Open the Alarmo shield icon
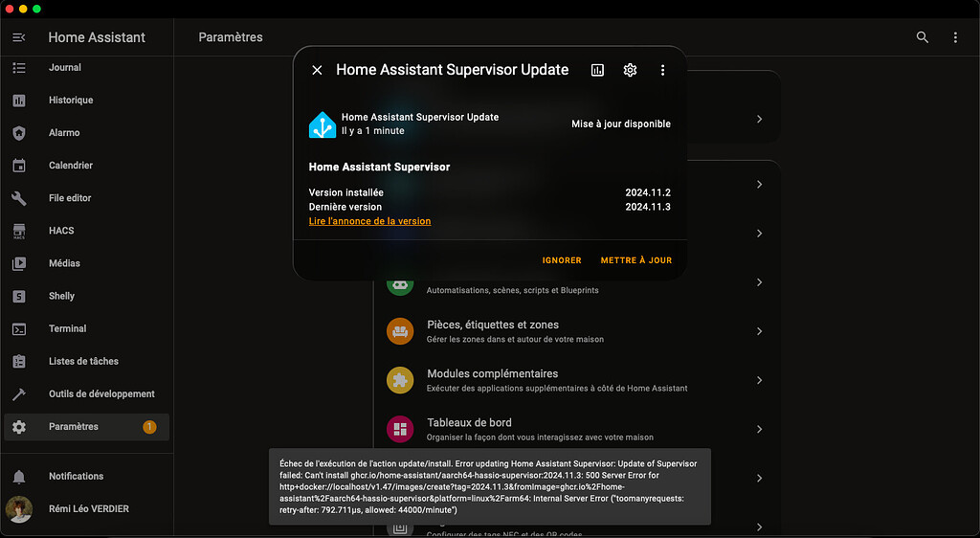The width and height of the screenshot is (980, 538). (x=19, y=132)
